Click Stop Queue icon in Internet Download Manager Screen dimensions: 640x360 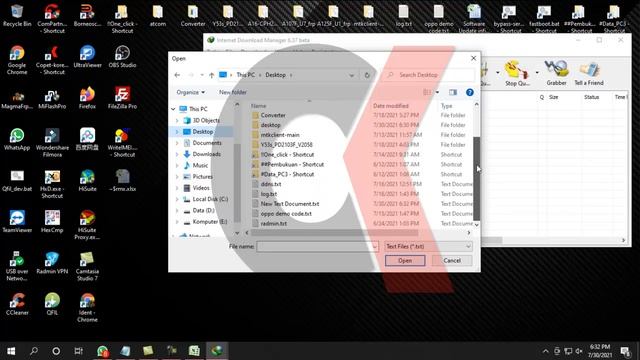[x=517, y=73]
